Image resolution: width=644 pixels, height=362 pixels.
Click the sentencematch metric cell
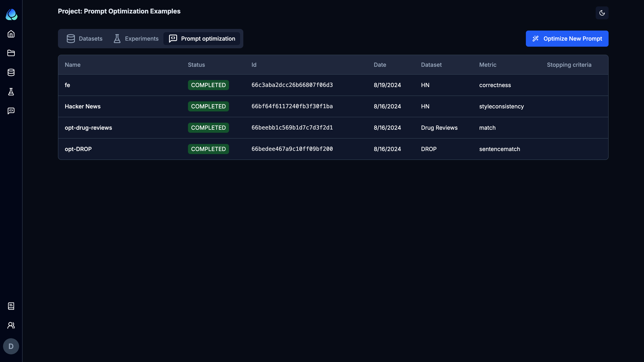click(500, 149)
